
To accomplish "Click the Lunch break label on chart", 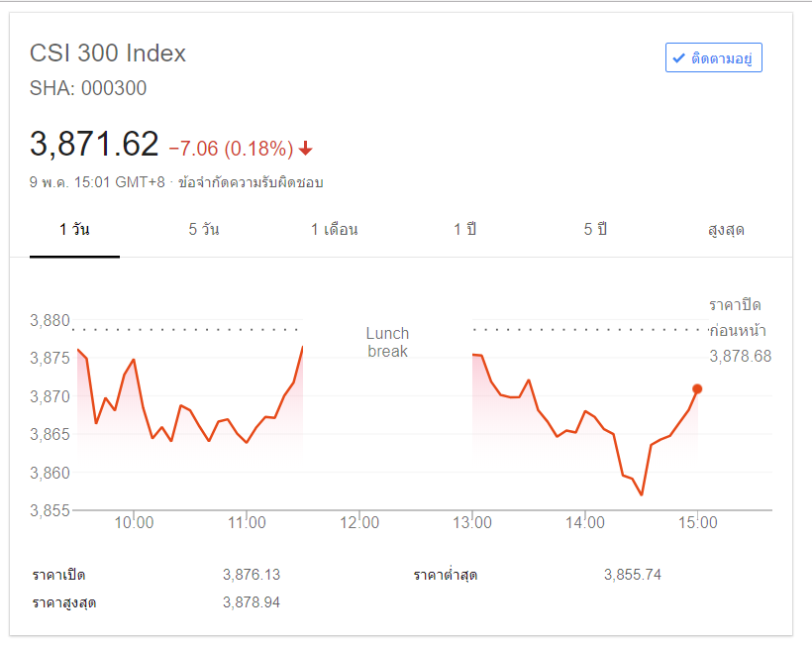I will pos(387,342).
